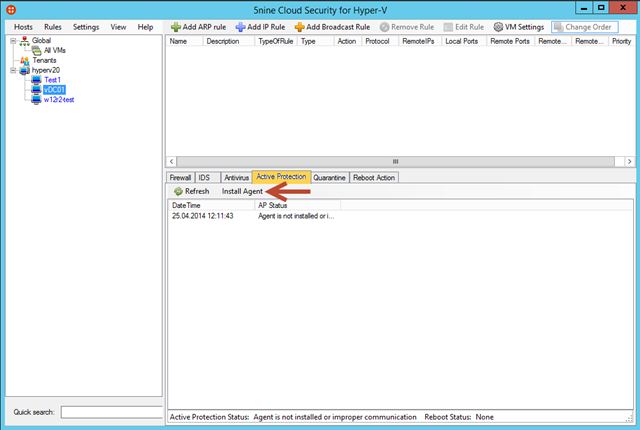Click the green Refresh icon

tap(178, 191)
